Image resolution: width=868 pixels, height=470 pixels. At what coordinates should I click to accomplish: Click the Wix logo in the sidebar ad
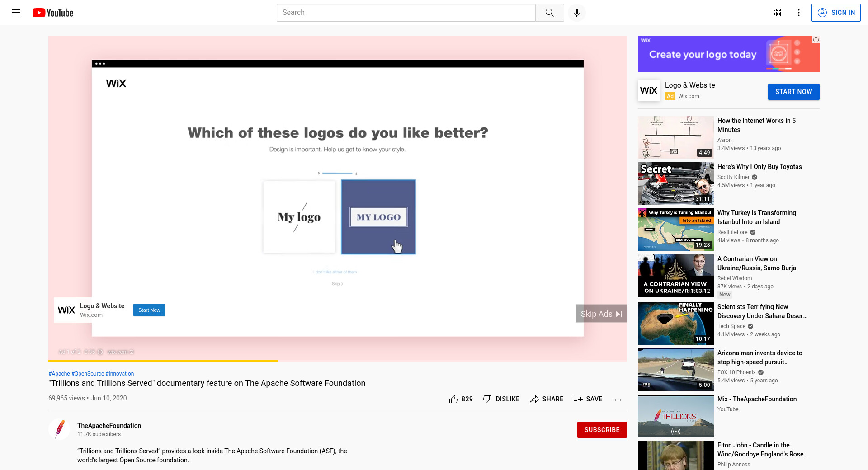click(x=649, y=90)
